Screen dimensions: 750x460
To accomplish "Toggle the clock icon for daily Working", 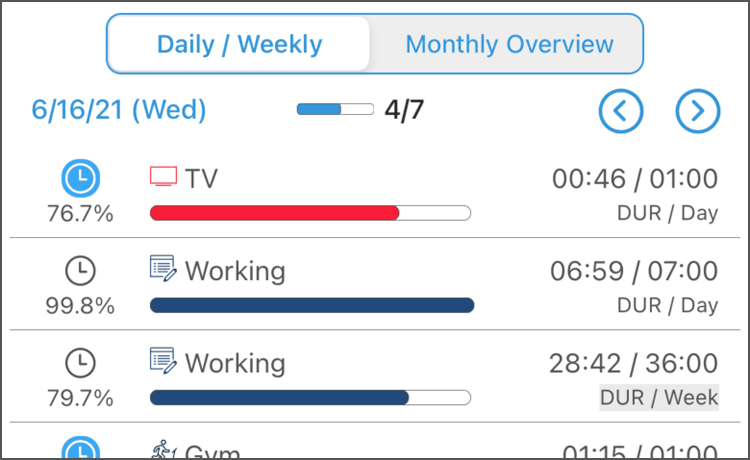I will pyautogui.click(x=80, y=271).
